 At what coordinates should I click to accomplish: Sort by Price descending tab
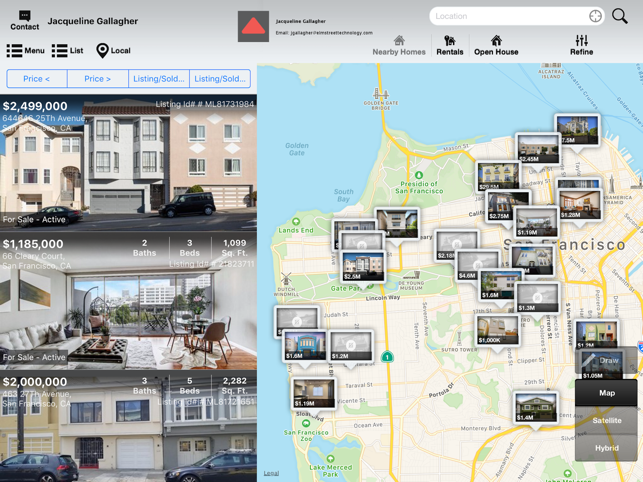tap(98, 79)
